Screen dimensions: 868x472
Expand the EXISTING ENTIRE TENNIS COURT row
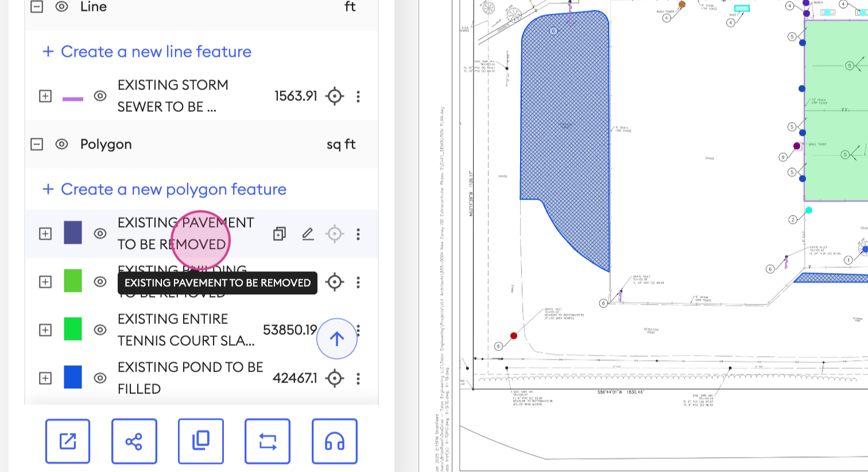point(45,330)
